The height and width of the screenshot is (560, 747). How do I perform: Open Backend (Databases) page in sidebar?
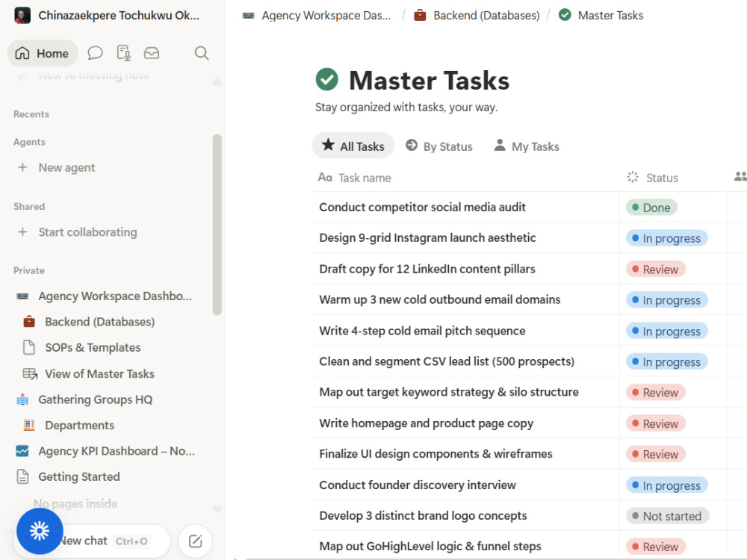coord(99,322)
